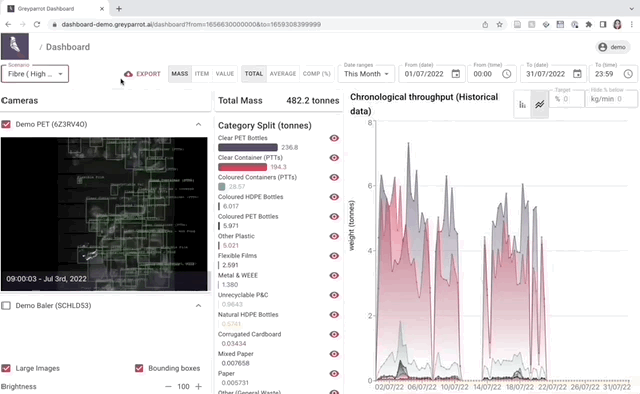
Task: Click the Hide % below kg/min field
Action: click(x=611, y=99)
